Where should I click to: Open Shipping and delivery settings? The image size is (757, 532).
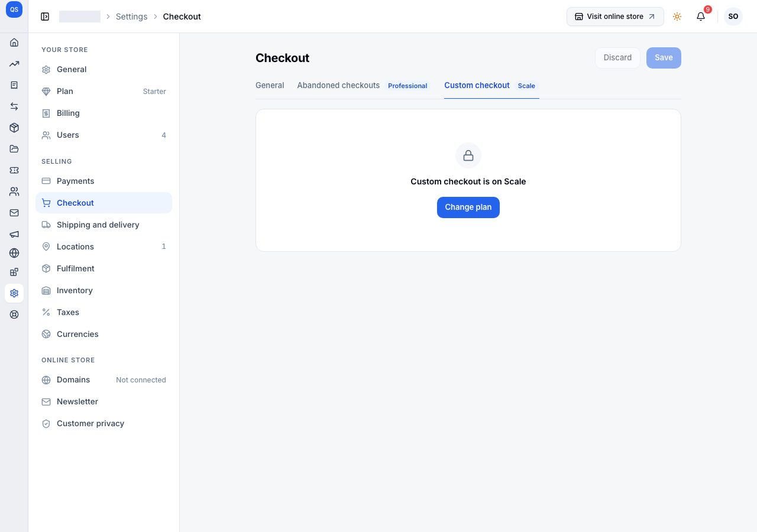coord(103,225)
